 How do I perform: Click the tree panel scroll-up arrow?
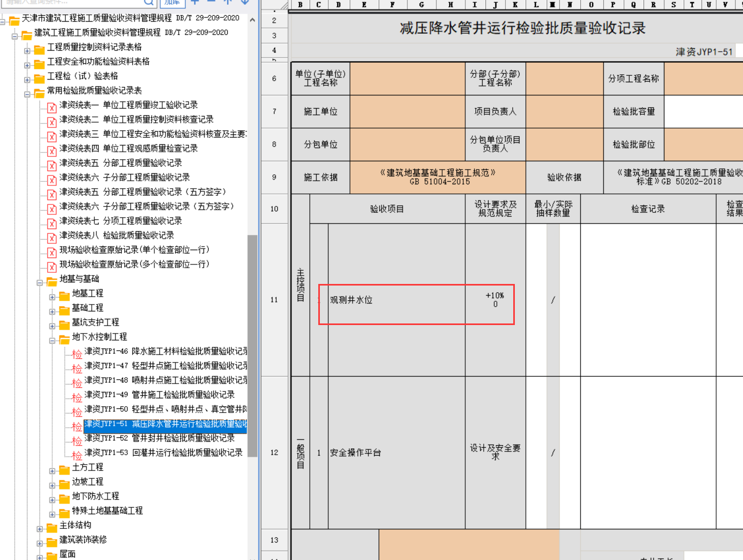(252, 20)
